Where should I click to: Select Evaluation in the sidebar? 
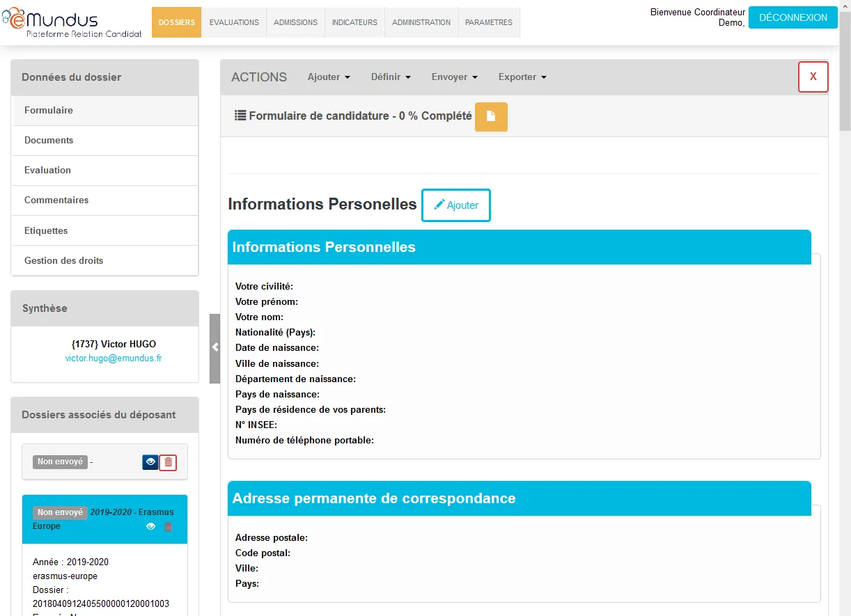[105, 171]
